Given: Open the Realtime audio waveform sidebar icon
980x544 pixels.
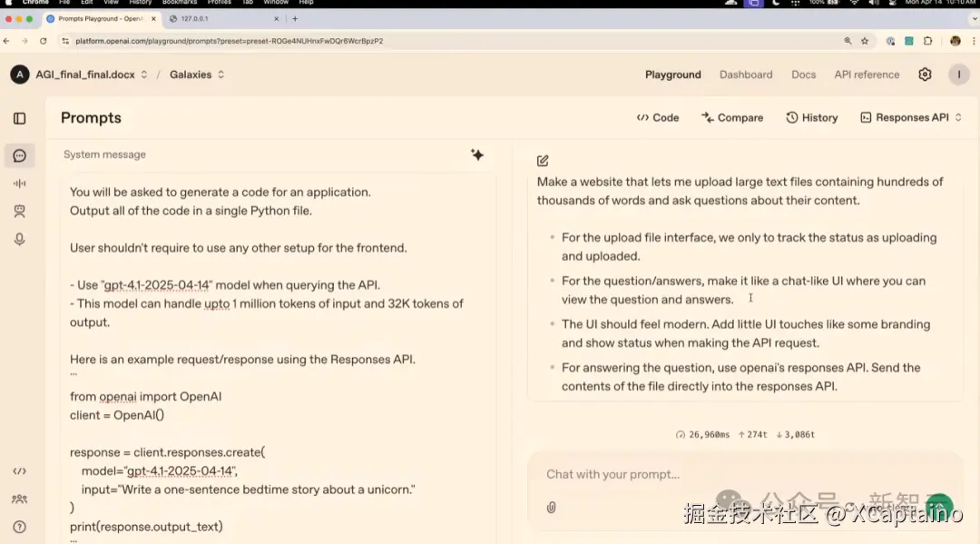Looking at the screenshot, I should (19, 183).
